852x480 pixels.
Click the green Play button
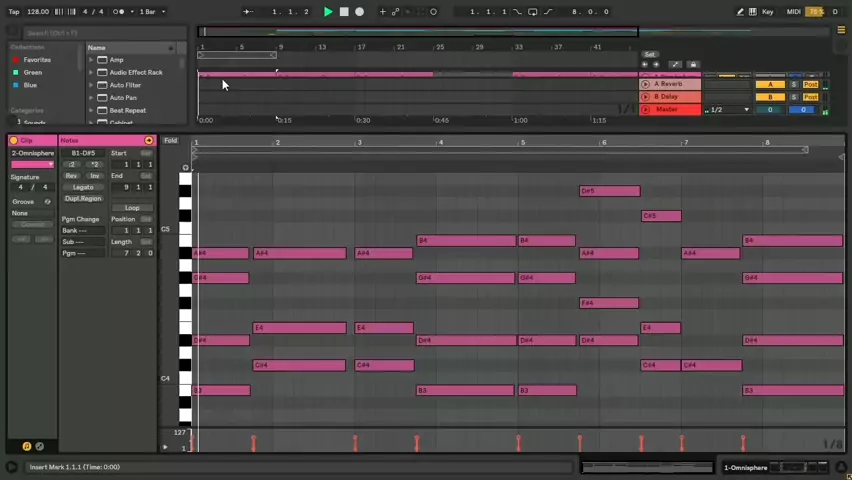(328, 11)
